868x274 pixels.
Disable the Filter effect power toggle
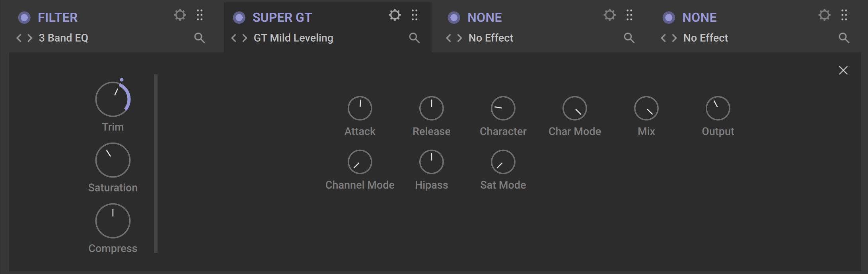[x=24, y=17]
